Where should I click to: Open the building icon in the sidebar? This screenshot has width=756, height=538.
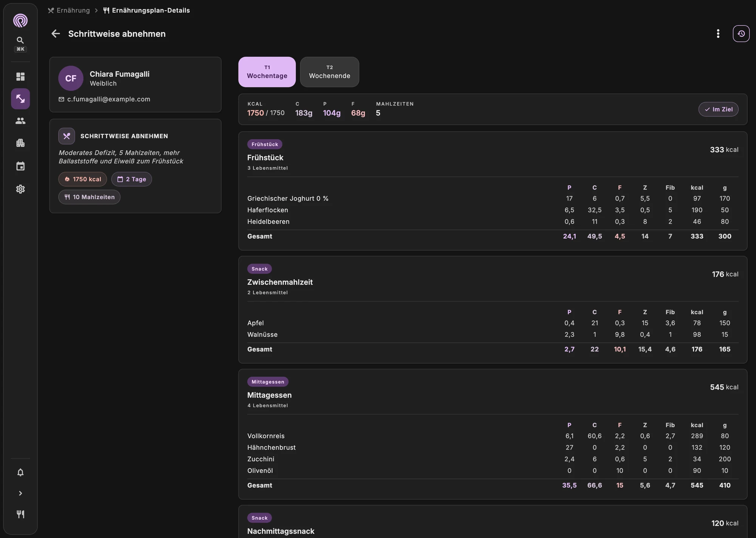20,143
